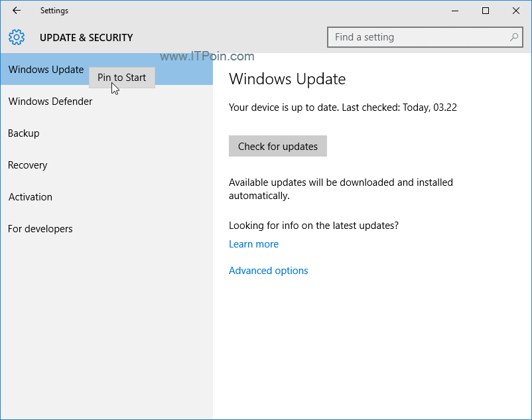Click the Windows Update page heading

tap(287, 79)
